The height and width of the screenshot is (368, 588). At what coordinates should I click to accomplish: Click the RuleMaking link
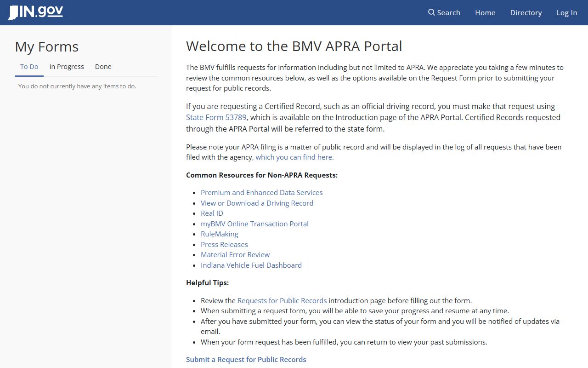[220, 234]
